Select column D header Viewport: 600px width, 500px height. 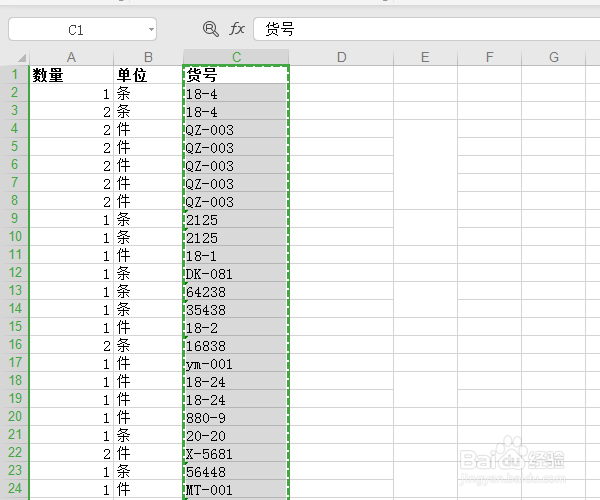(x=341, y=57)
